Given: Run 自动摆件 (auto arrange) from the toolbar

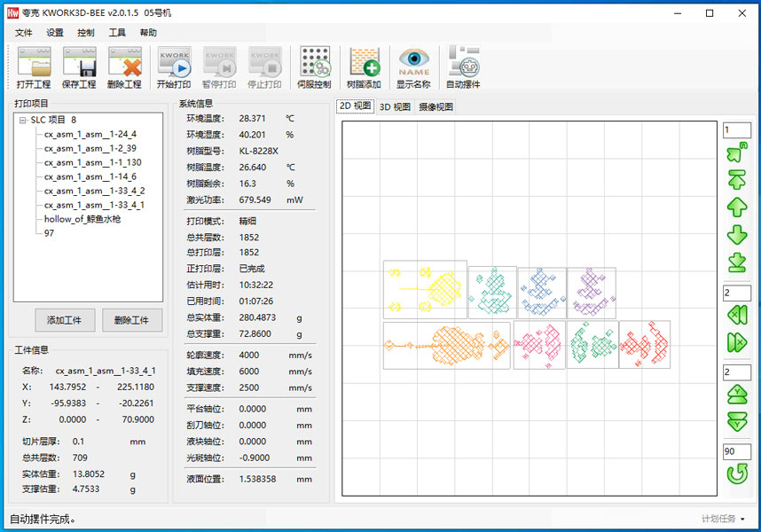Looking at the screenshot, I should tap(463, 68).
